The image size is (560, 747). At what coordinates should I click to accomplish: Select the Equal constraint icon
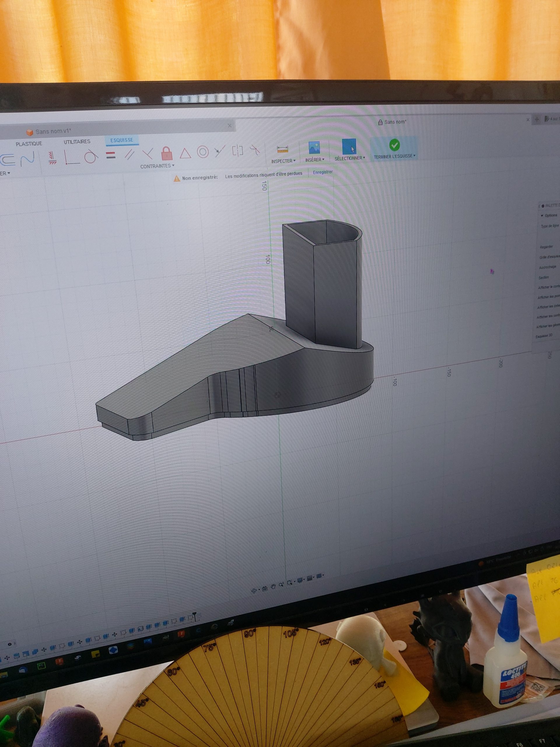[x=111, y=155]
